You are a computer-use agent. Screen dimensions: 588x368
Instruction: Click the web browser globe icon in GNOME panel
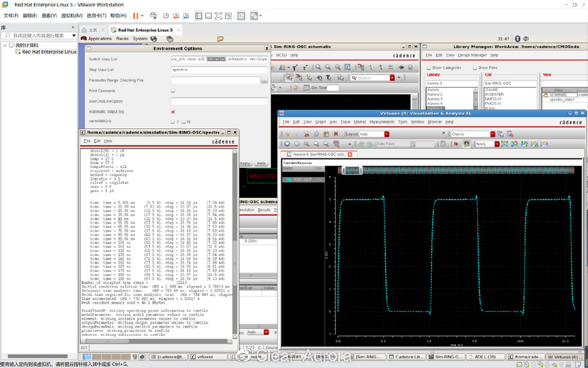(x=153, y=39)
